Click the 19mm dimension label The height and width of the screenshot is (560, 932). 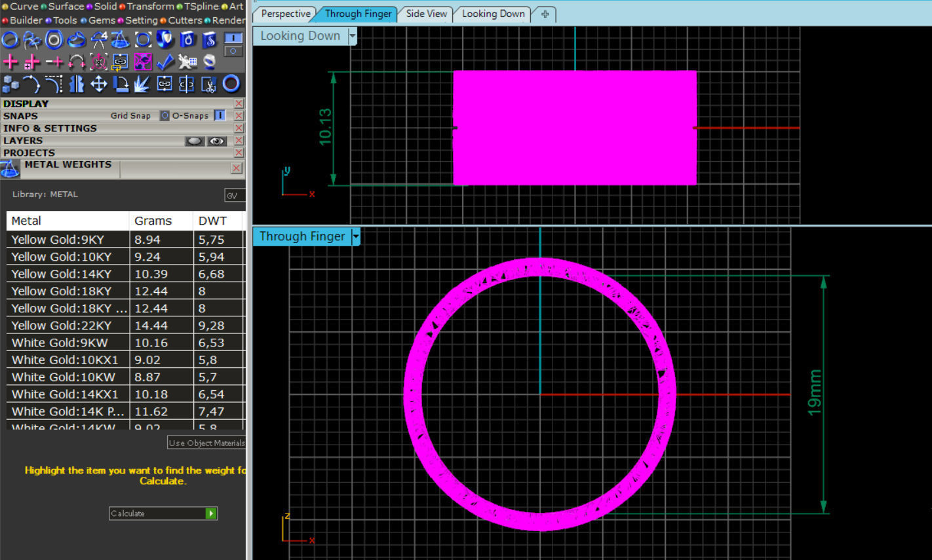point(813,392)
